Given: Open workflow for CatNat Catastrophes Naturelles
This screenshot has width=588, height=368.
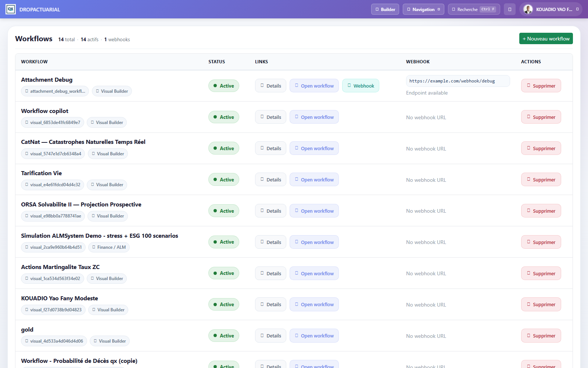Looking at the screenshot, I should 314,148.
